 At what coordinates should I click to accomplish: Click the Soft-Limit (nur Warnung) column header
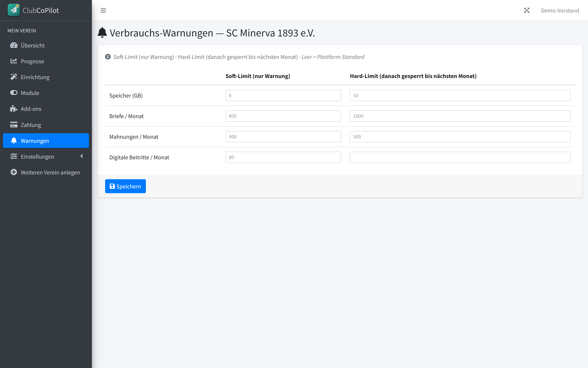coord(258,76)
